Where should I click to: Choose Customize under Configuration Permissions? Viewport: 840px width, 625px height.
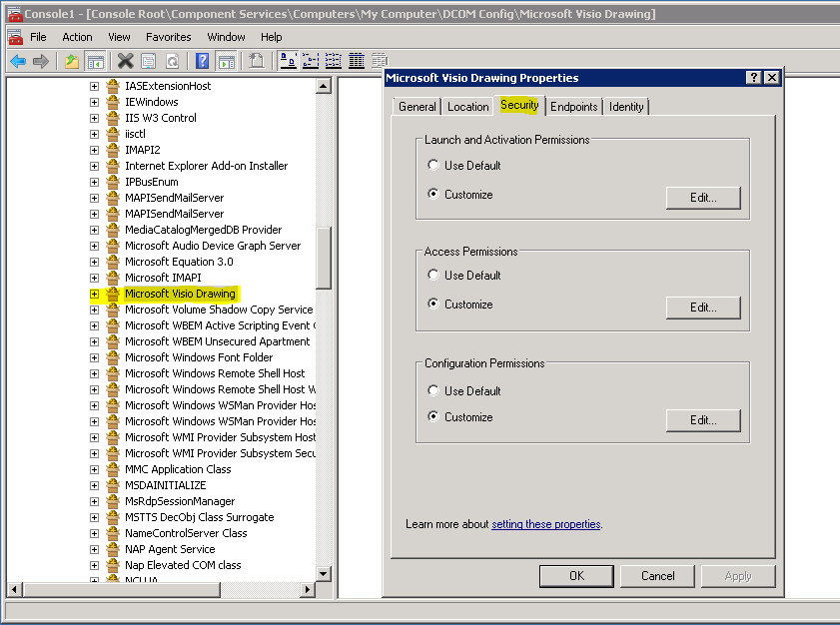[x=432, y=417]
